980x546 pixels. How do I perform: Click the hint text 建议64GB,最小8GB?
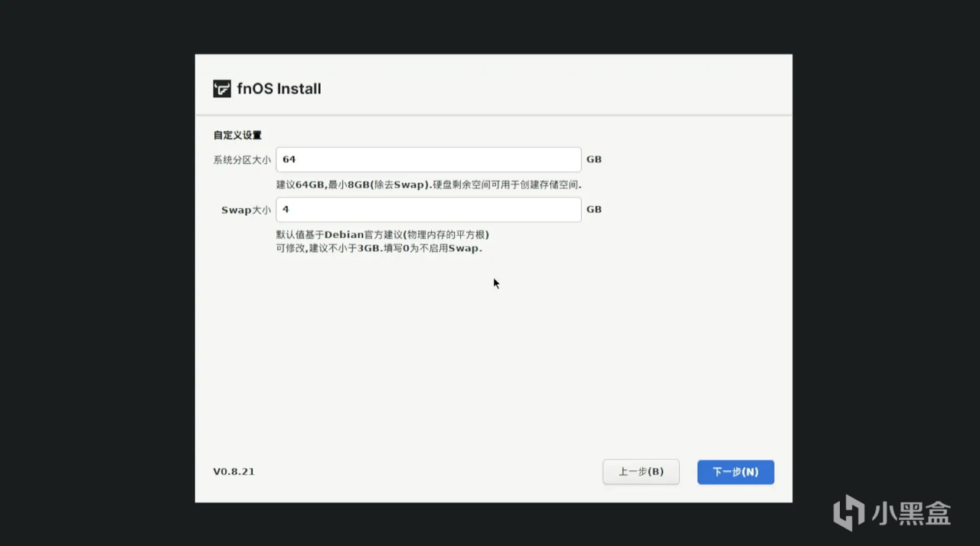click(x=429, y=185)
